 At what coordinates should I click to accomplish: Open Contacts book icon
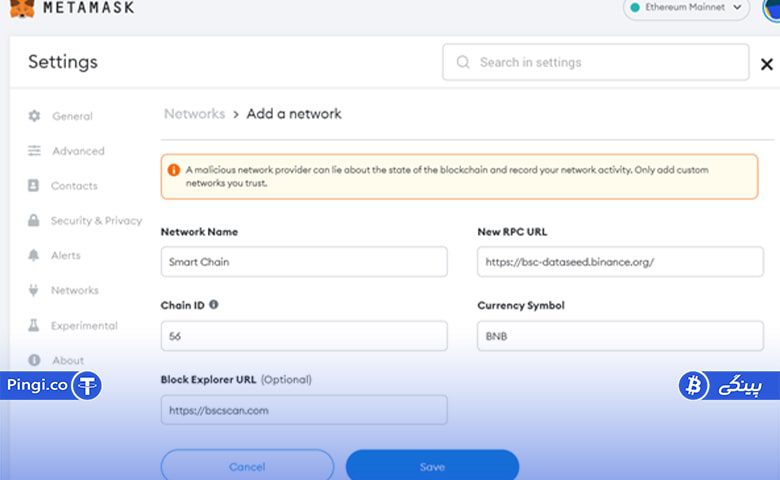point(33,186)
